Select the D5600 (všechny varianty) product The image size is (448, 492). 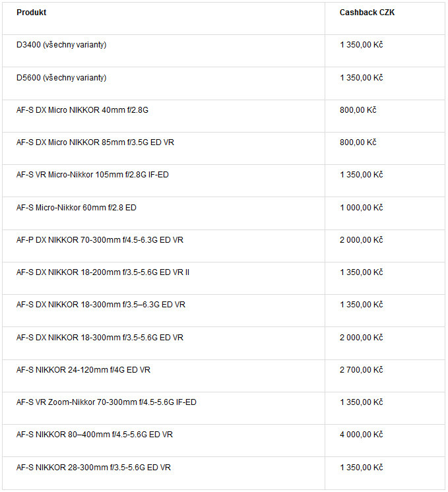click(x=61, y=78)
